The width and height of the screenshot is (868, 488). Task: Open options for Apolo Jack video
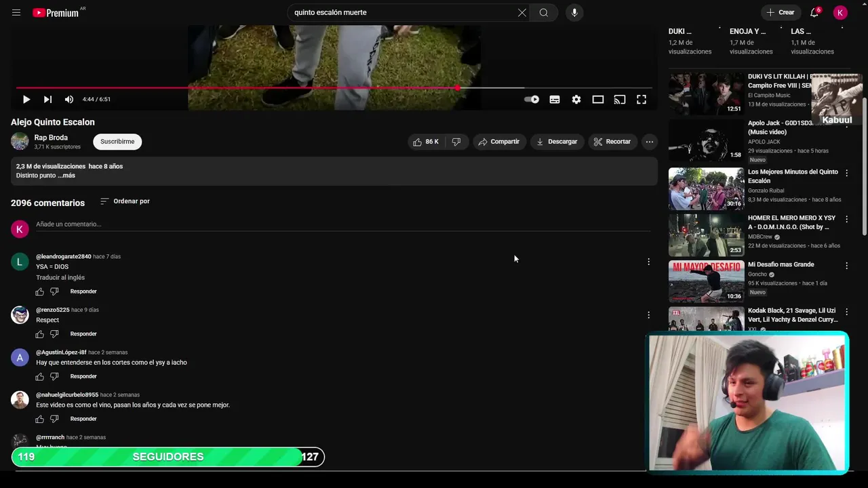846,126
